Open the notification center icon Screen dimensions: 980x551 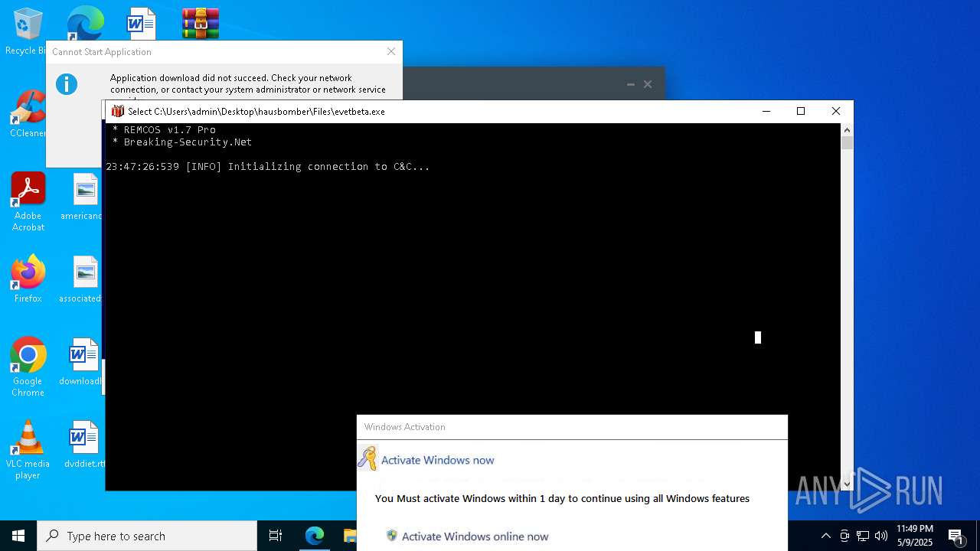click(x=956, y=536)
